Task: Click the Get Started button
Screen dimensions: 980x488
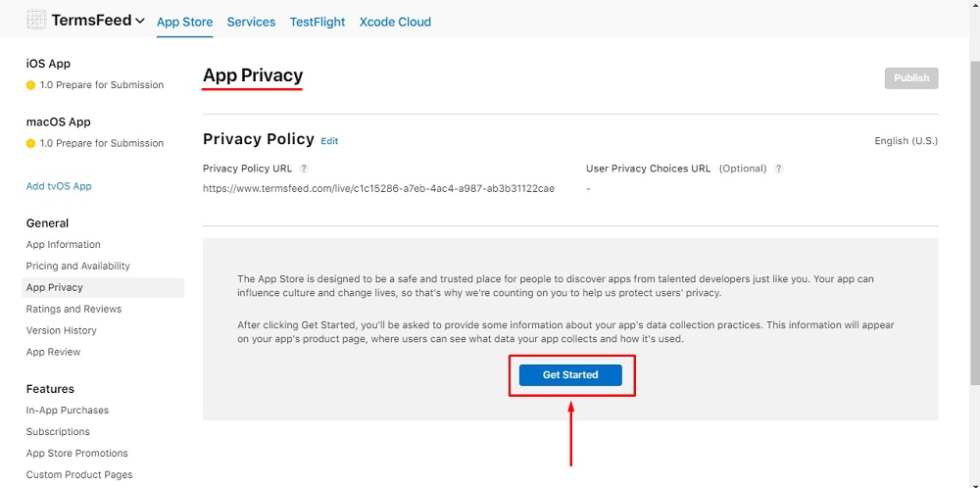Action: 570,375
